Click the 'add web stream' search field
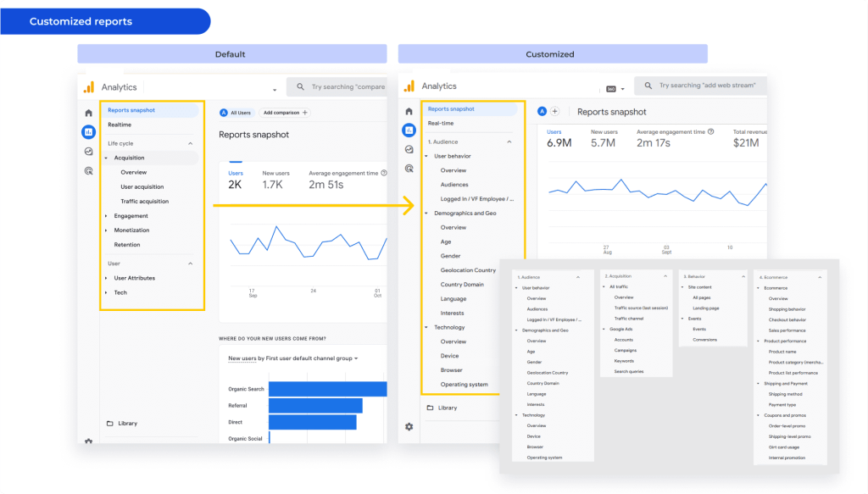This screenshot has height=494, width=868. point(704,86)
